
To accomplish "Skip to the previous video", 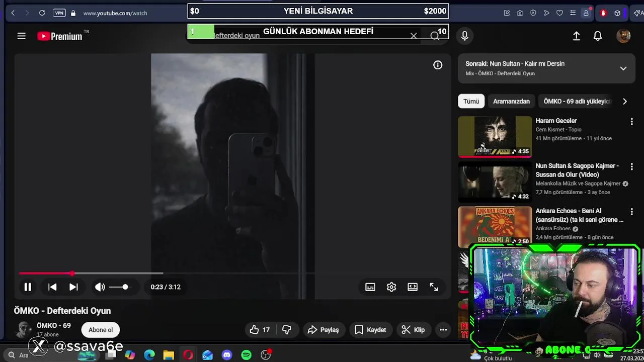I will click(52, 287).
